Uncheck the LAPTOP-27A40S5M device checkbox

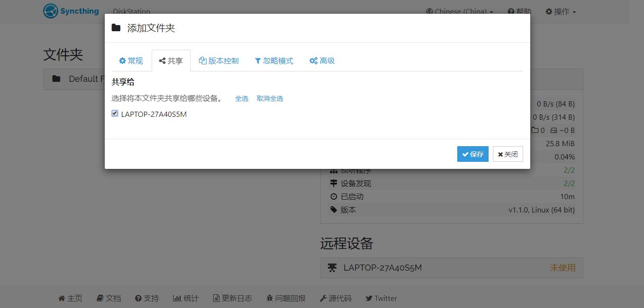click(115, 114)
